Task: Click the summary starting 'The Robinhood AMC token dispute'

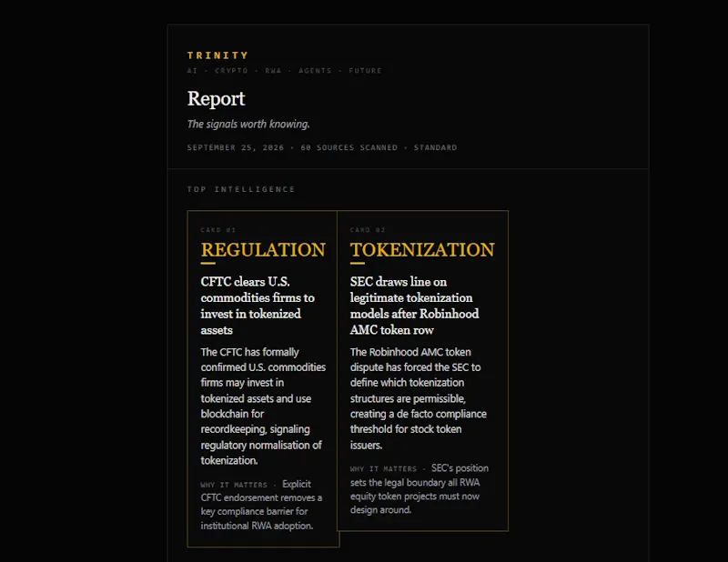Action: 419,398
